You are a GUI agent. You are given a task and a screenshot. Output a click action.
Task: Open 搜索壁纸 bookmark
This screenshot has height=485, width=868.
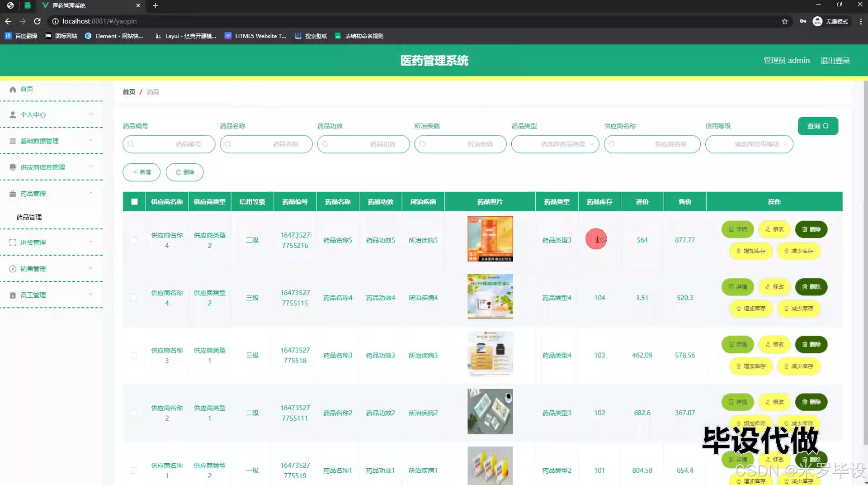311,36
